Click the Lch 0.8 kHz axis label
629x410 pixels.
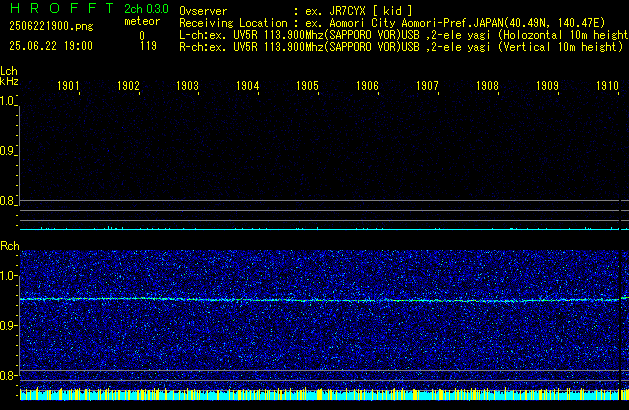[7, 201]
